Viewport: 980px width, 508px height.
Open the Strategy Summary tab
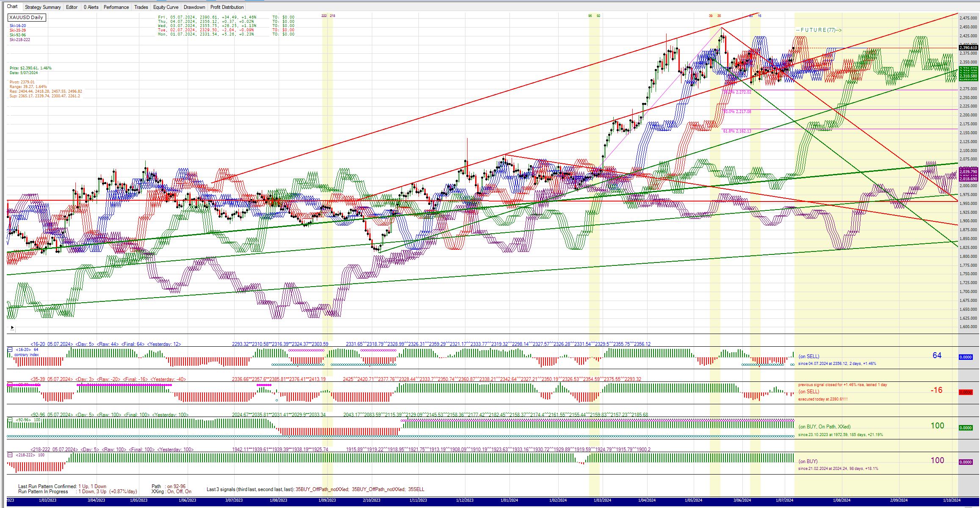(43, 7)
